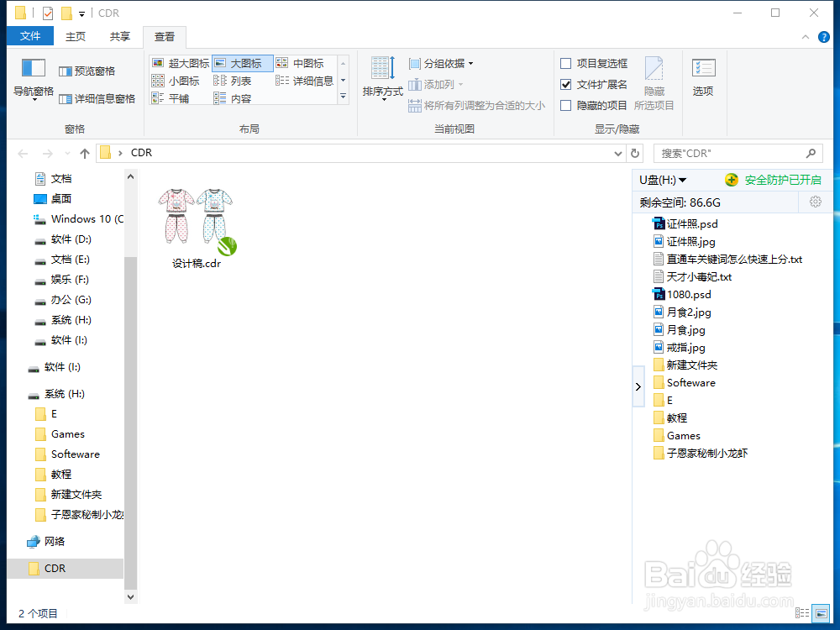Open 证件照.psd in U盘 list
The width and height of the screenshot is (840, 630).
[685, 224]
